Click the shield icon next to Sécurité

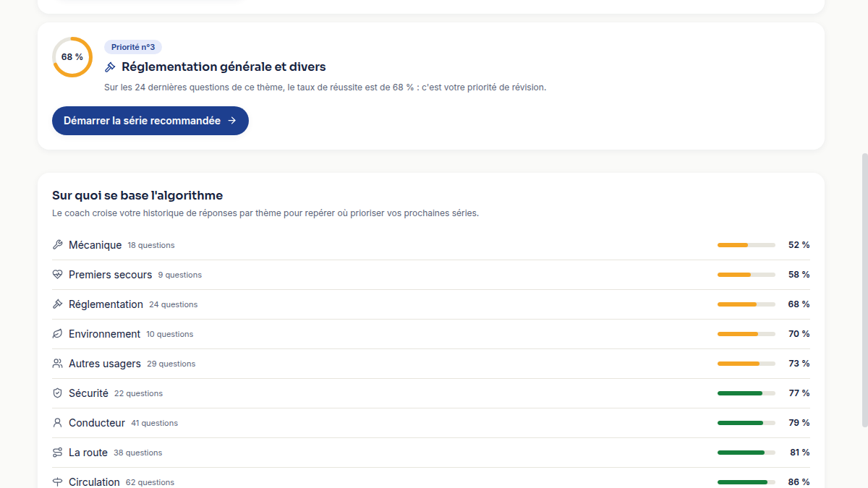click(x=58, y=393)
